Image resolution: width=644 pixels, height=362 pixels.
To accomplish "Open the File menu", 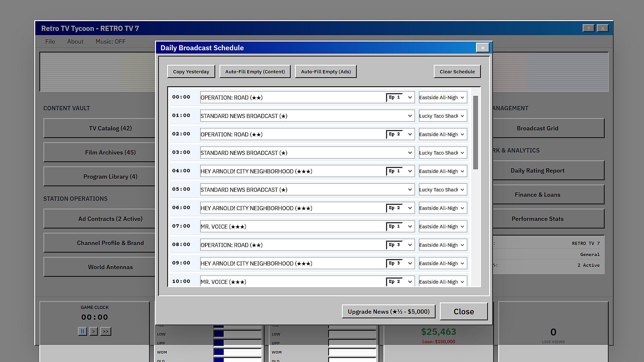I will [x=50, y=42].
